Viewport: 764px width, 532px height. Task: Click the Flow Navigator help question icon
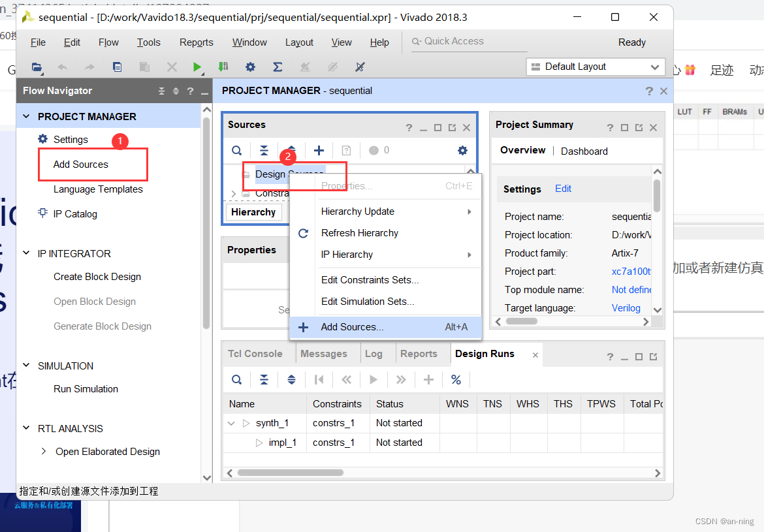[x=191, y=91]
